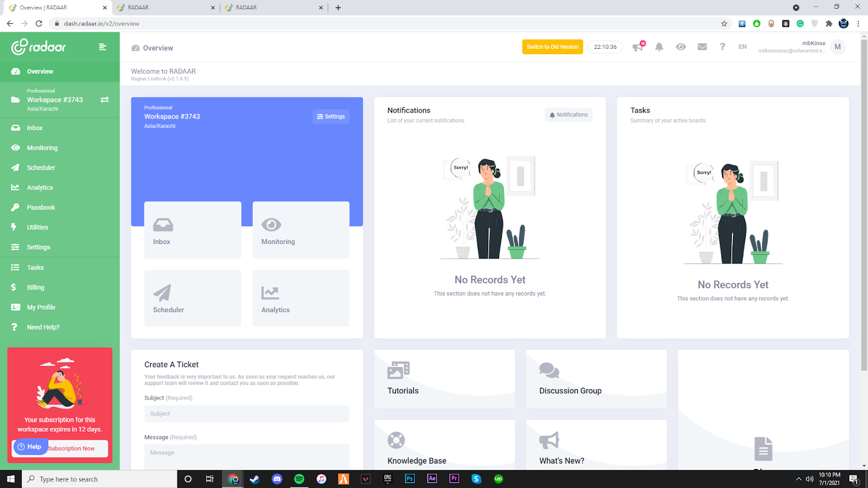Image resolution: width=868 pixels, height=488 pixels.
Task: Open the envelope messages icon in header
Action: point(702,47)
